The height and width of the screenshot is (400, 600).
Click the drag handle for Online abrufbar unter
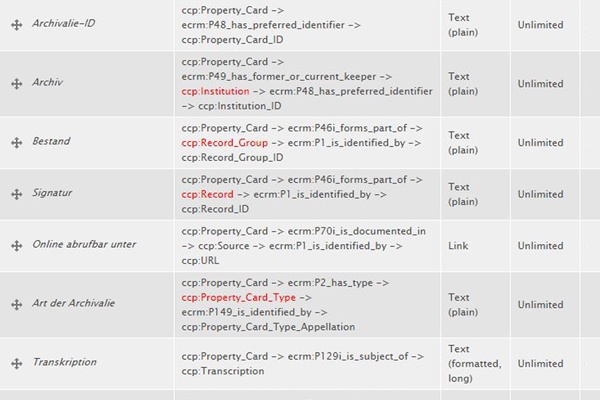pyautogui.click(x=16, y=246)
